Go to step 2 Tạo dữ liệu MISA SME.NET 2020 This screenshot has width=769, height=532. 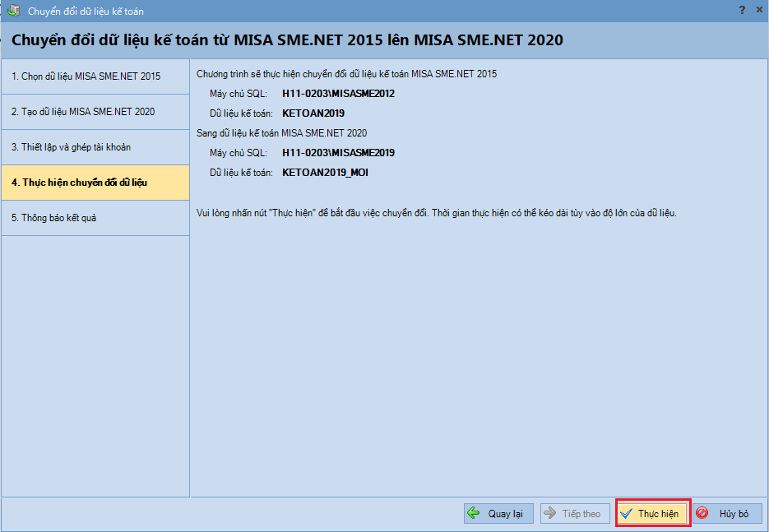tap(95, 112)
